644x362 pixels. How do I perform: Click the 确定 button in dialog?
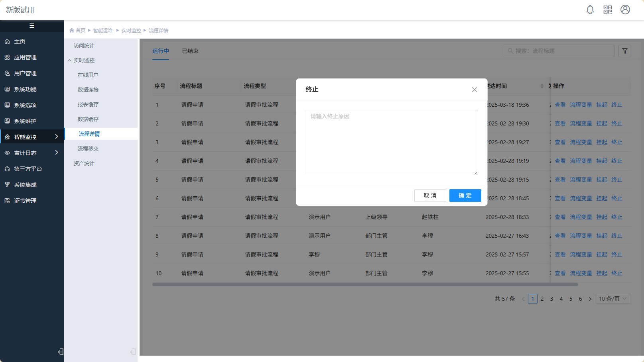tap(465, 196)
